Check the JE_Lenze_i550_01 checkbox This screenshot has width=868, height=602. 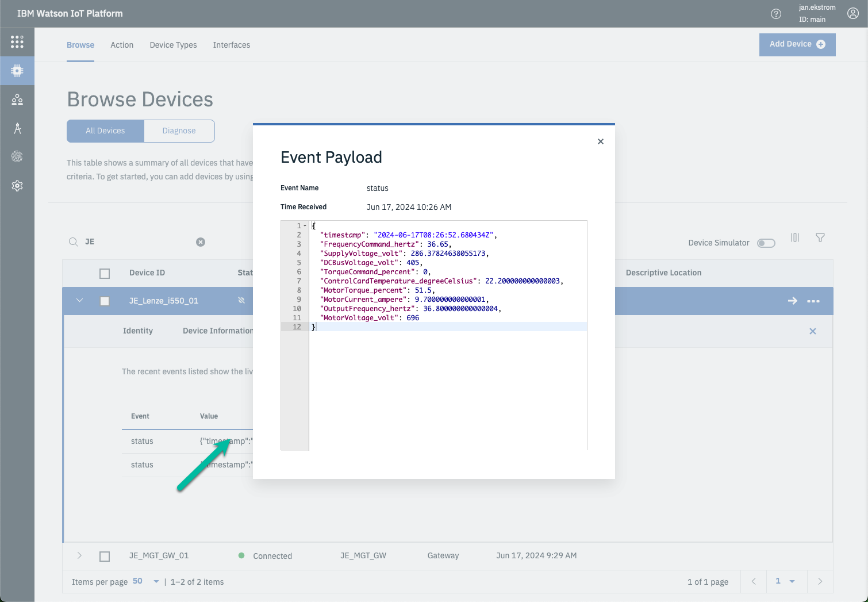(x=105, y=301)
